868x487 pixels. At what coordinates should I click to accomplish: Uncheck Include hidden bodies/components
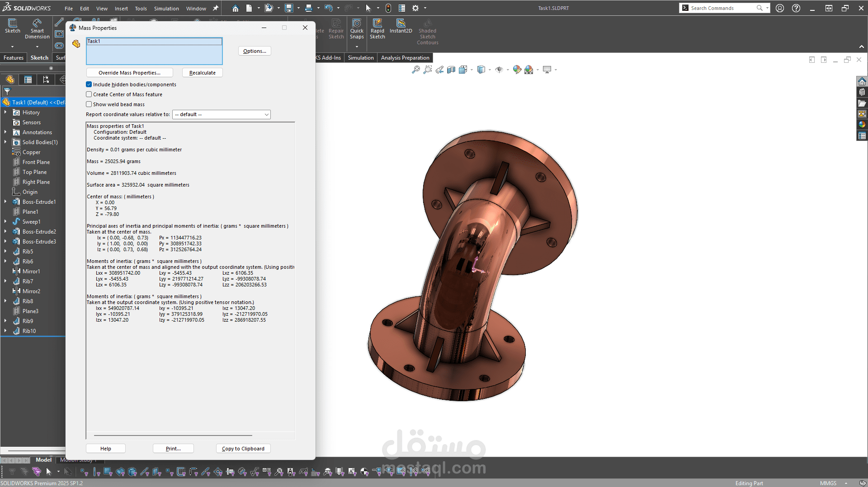pos(89,84)
